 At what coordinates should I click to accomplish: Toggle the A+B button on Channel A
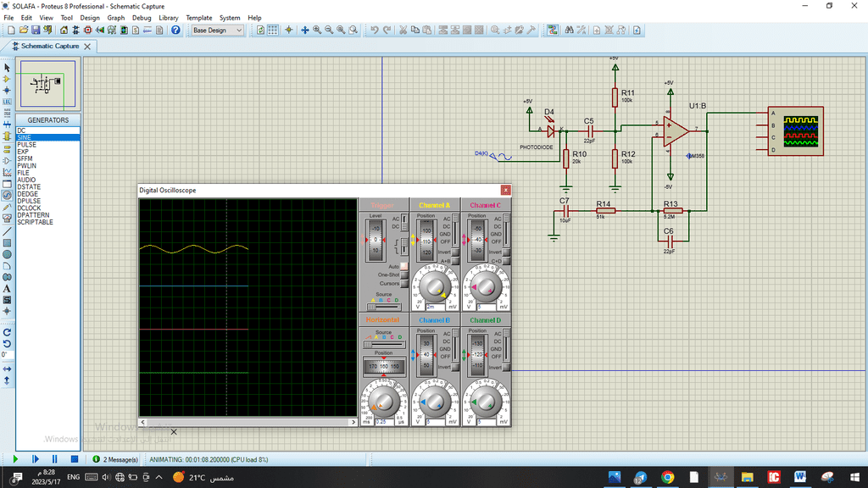click(455, 261)
